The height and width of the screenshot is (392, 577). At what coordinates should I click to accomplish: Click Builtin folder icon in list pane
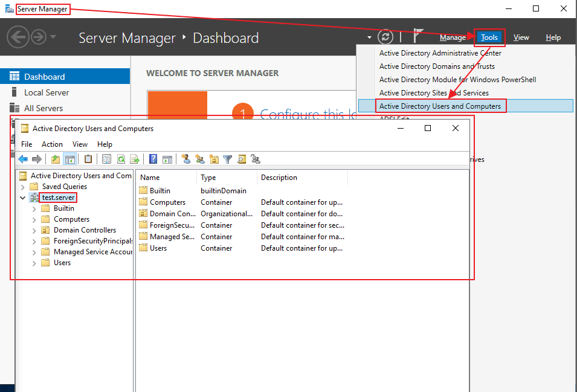[143, 190]
